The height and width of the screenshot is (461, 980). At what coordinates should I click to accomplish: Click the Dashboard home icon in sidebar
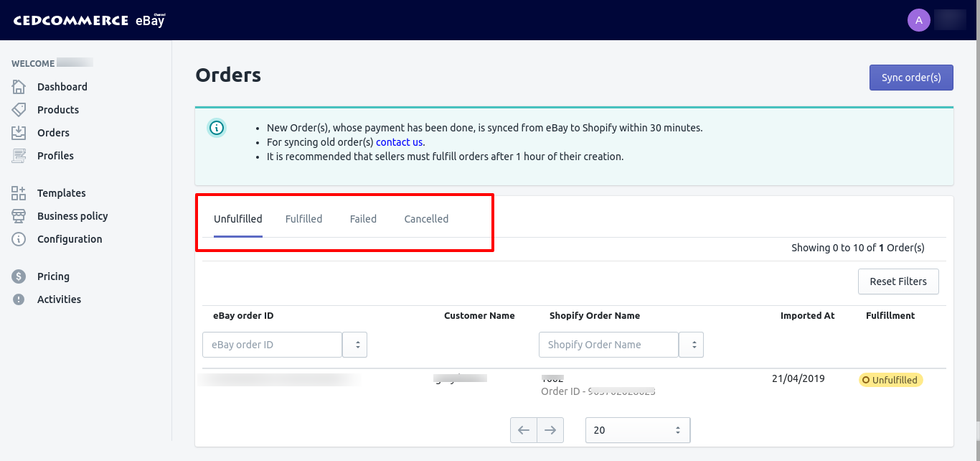tap(19, 87)
